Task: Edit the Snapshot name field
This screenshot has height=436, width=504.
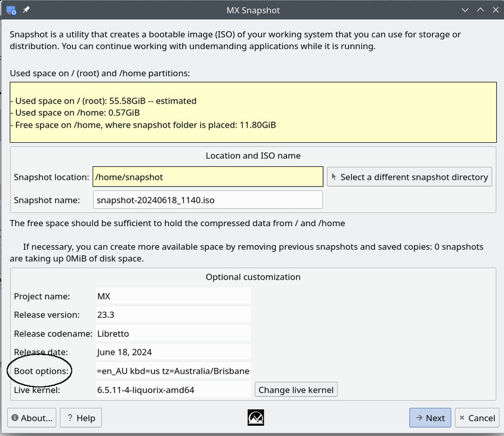Action: [x=208, y=199]
